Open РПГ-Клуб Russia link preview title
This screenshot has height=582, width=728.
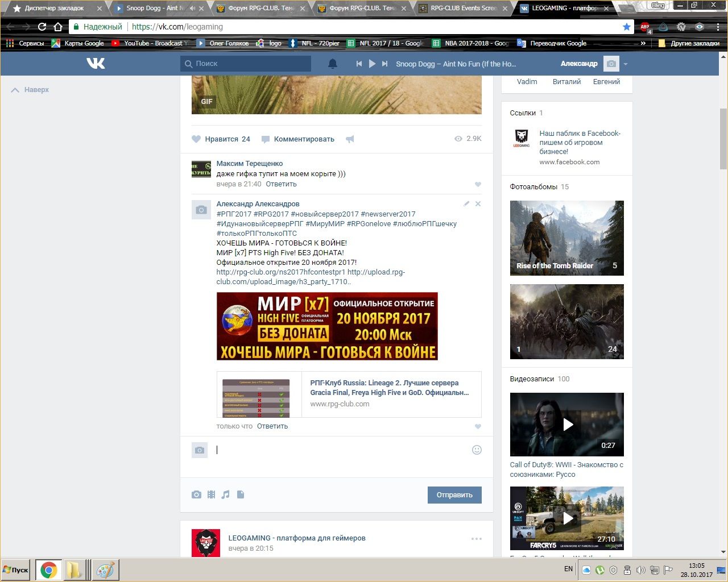click(x=390, y=388)
